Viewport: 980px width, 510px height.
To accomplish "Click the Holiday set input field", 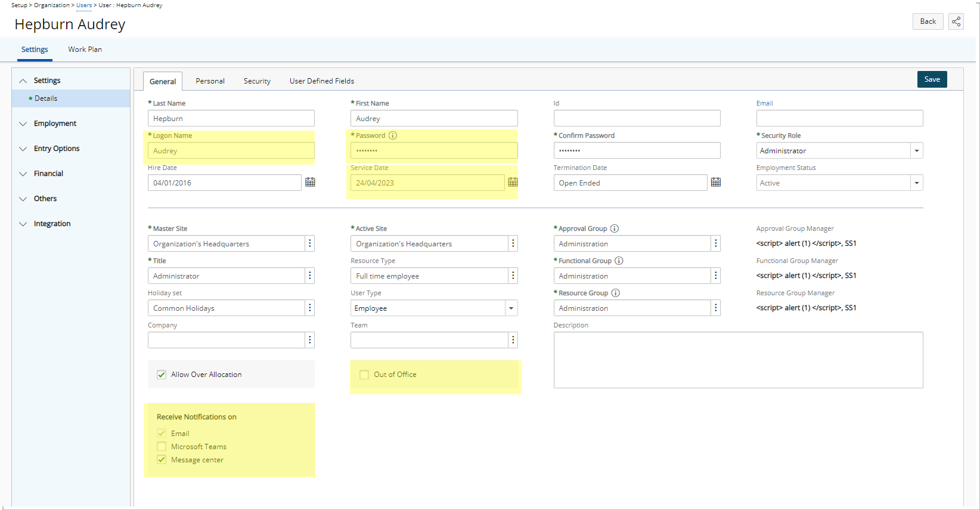I will [x=227, y=308].
